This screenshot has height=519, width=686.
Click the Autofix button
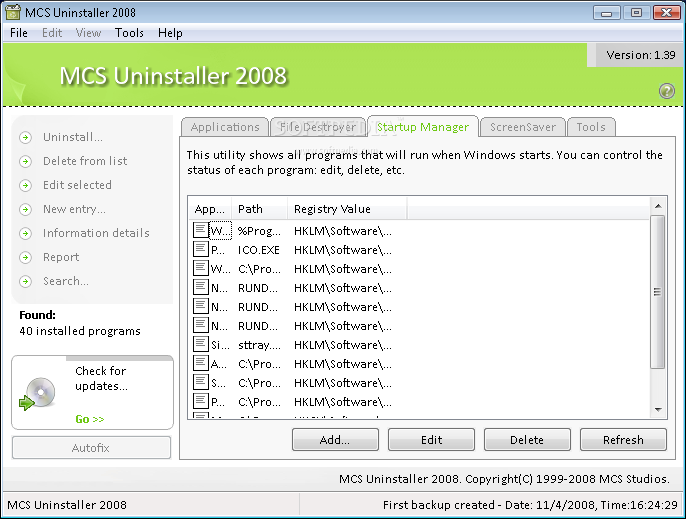point(91,448)
